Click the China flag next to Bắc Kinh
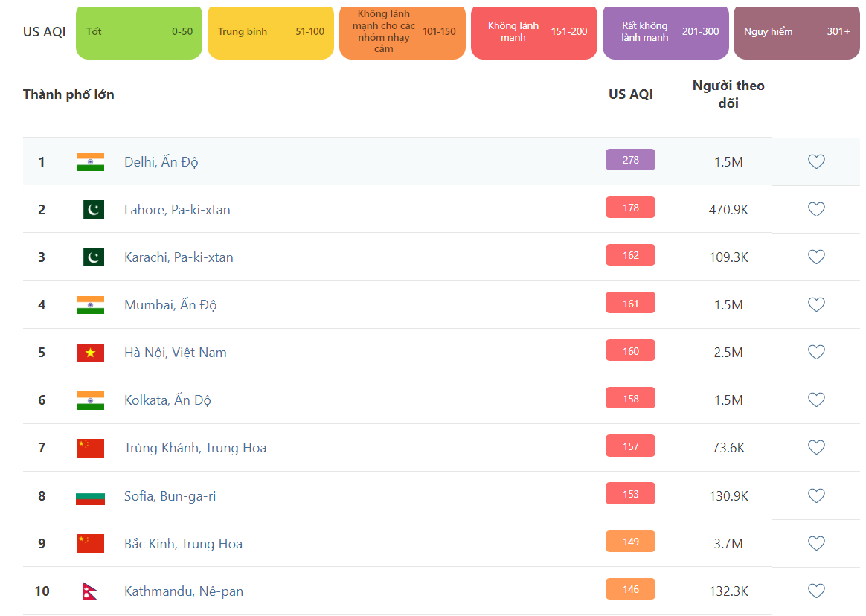Viewport: 866px width, 616px height. point(90,544)
